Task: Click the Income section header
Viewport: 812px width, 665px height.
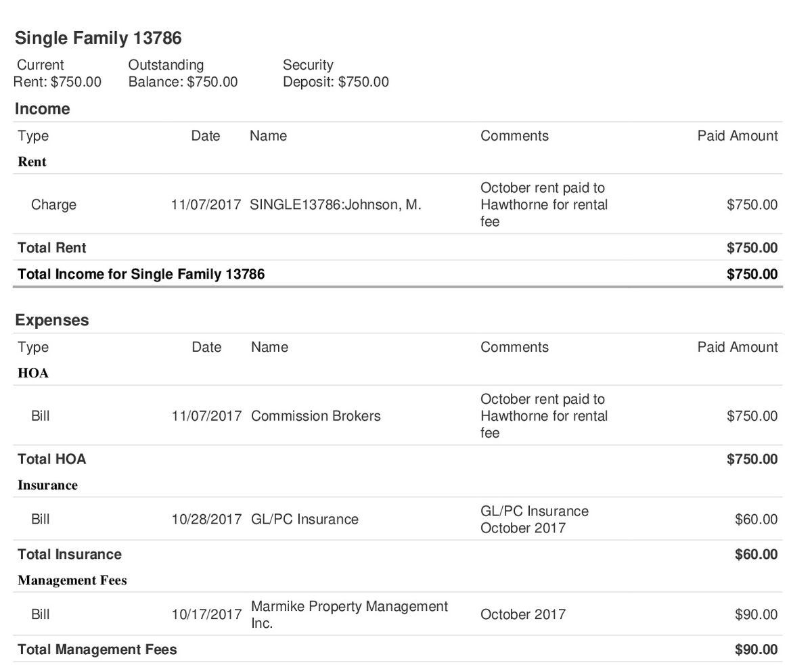Action: coord(43,109)
